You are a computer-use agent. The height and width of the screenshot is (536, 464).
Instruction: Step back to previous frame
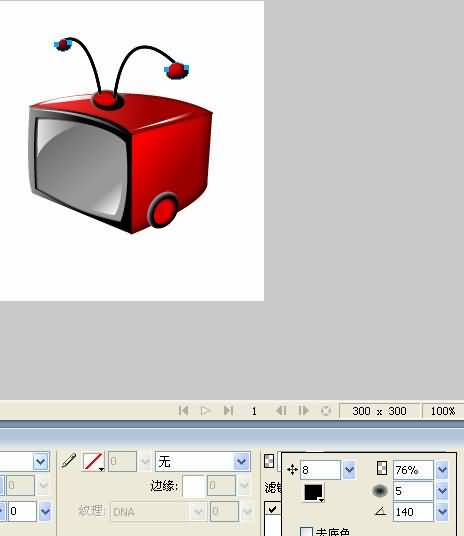[x=281, y=410]
